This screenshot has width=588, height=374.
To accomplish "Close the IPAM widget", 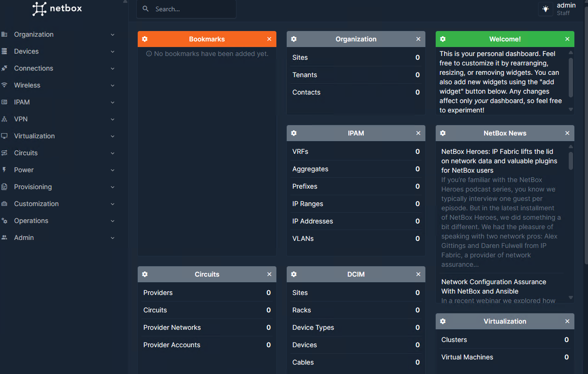I will (x=418, y=133).
